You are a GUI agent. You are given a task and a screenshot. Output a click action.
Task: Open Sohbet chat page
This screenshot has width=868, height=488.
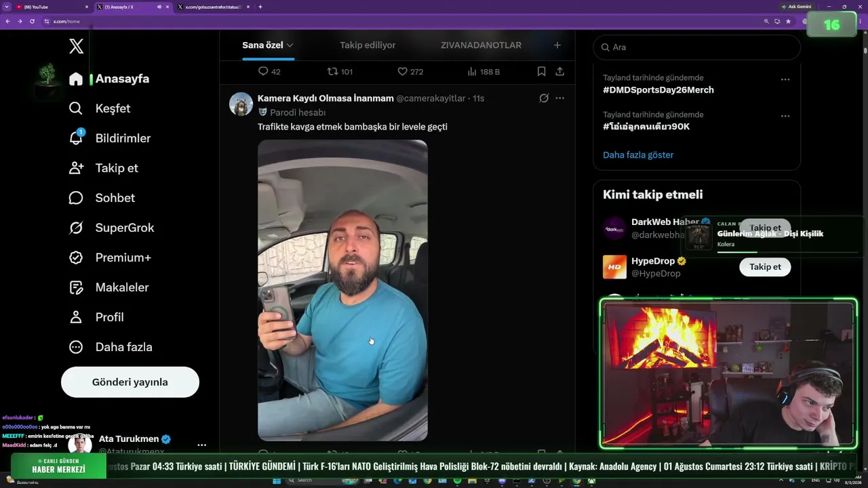(102, 198)
